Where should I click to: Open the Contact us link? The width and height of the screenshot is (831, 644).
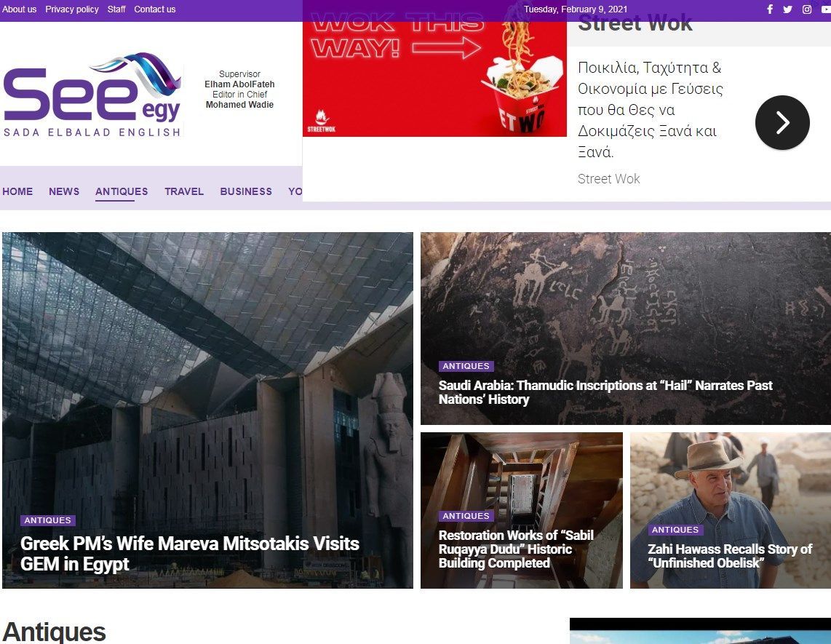tap(155, 9)
